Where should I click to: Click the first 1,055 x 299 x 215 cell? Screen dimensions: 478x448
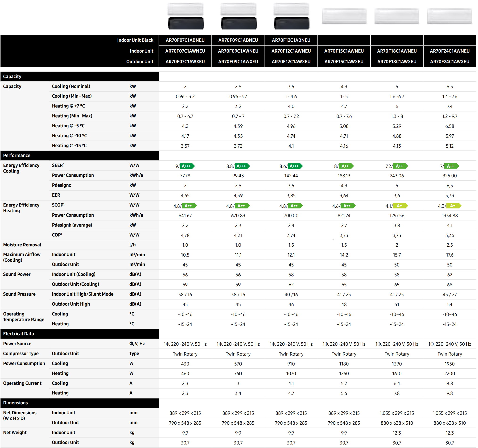[x=397, y=413]
